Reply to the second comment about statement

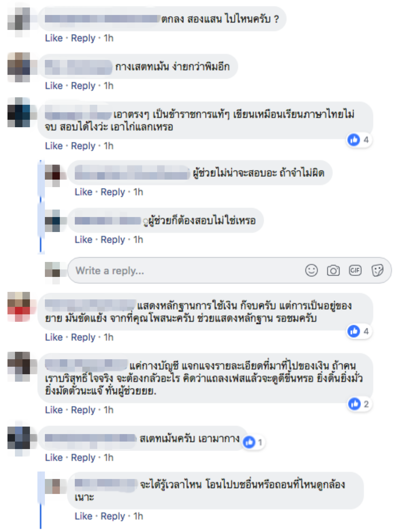[83, 86]
